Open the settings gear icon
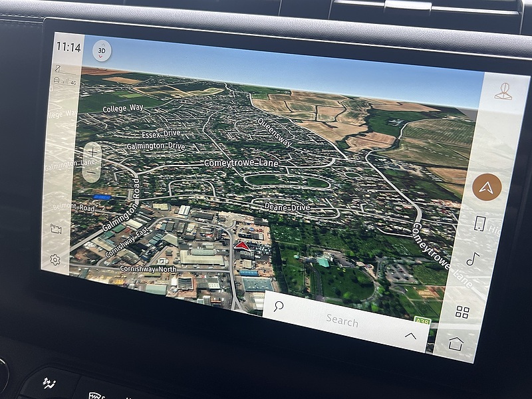532x399 pixels. (x=55, y=260)
